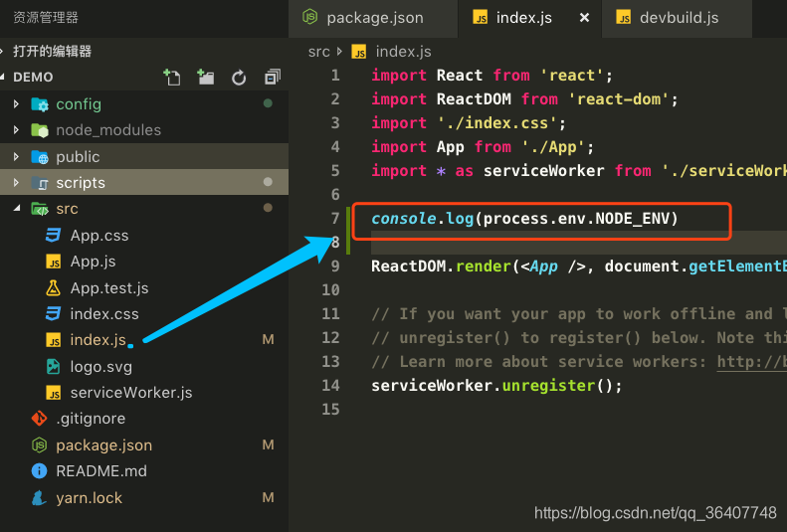
Task: Open logo.svg in the explorer
Action: (101, 367)
